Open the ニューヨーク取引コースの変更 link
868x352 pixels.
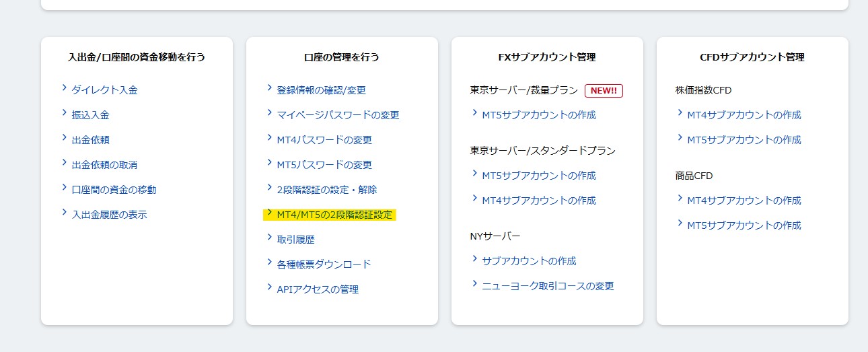pyautogui.click(x=548, y=286)
